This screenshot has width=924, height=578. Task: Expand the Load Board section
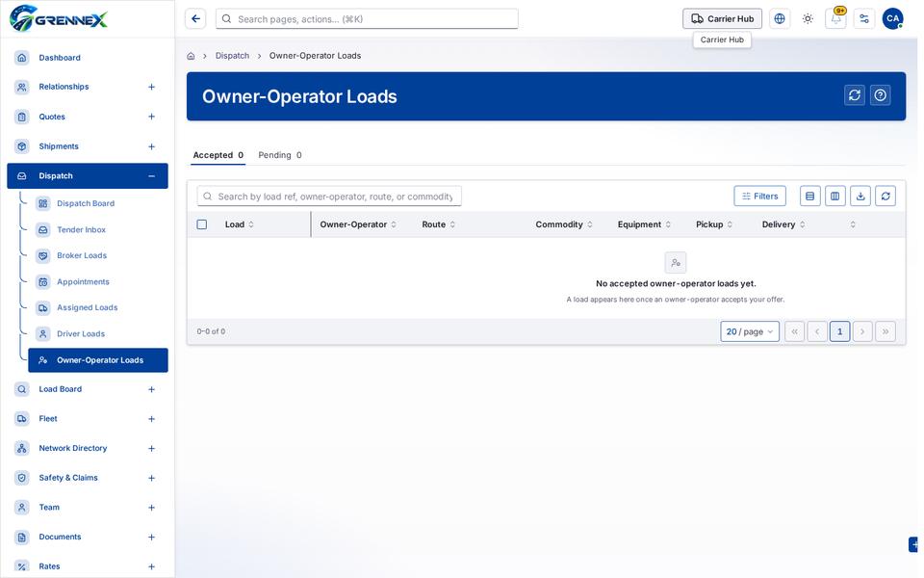(x=151, y=390)
